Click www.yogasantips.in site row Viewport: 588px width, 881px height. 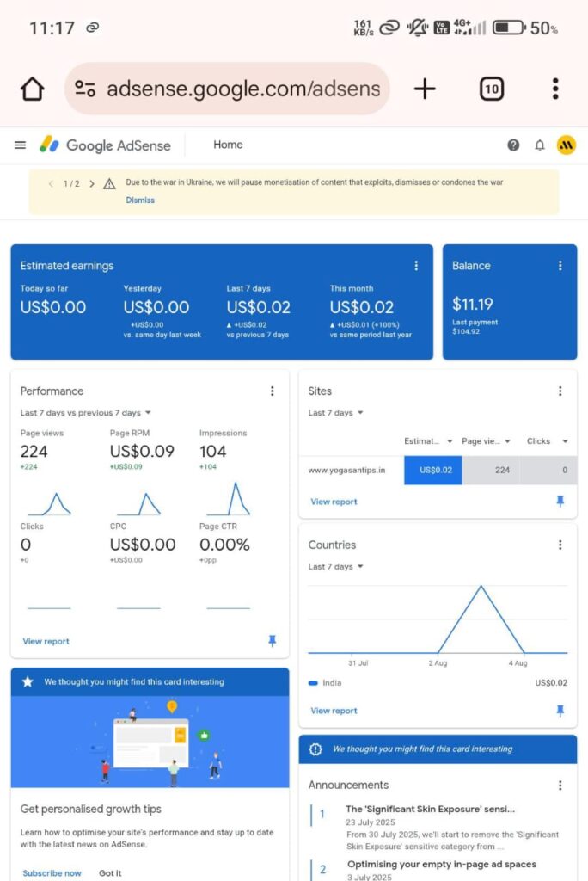(346, 471)
